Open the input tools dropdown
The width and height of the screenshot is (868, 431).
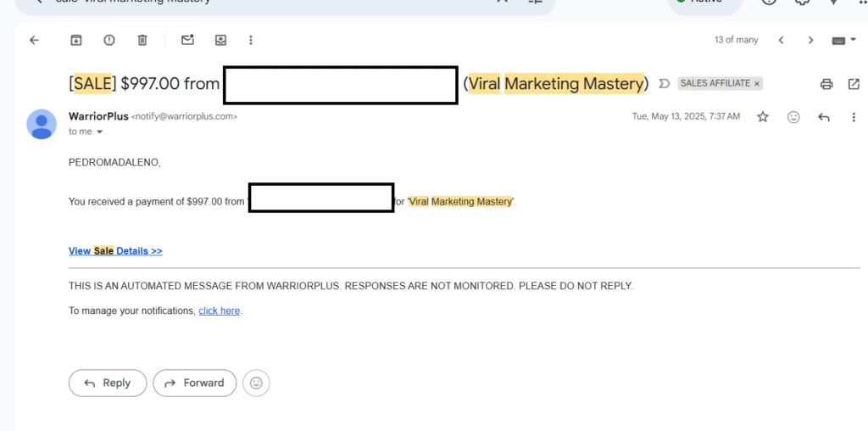click(839, 40)
